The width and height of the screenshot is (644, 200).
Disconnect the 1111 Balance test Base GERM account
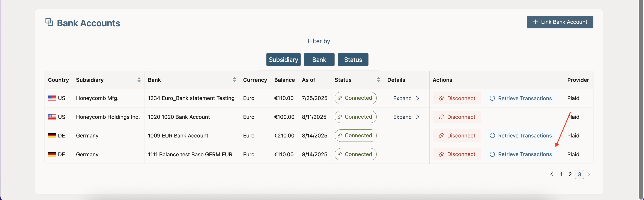[x=457, y=154]
